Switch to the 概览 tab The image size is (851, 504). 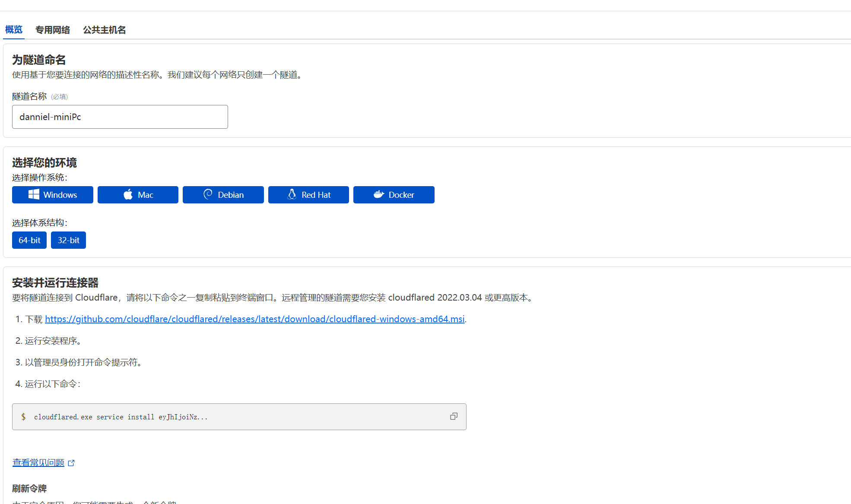click(14, 30)
